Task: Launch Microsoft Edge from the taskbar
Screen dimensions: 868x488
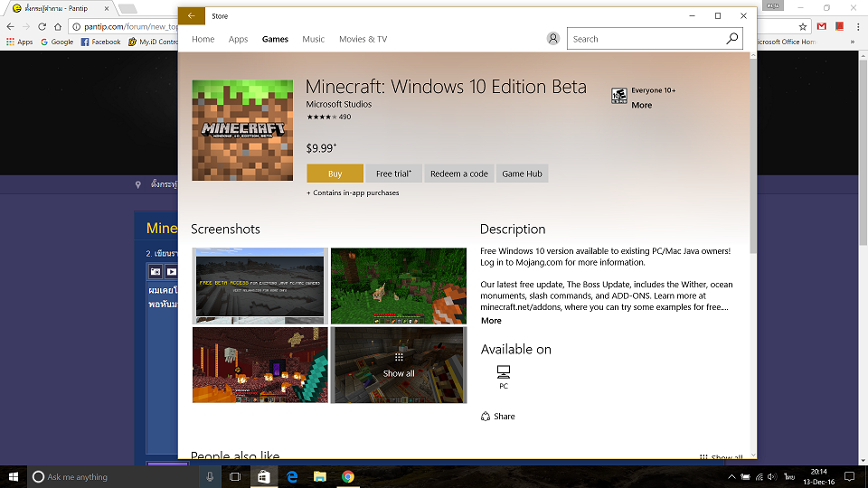Action: [x=292, y=476]
